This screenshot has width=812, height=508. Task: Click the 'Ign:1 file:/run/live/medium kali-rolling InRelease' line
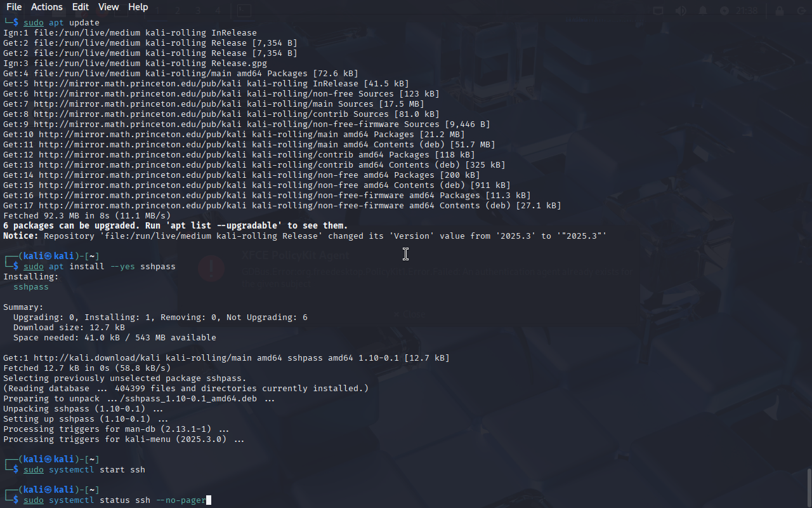(130, 33)
